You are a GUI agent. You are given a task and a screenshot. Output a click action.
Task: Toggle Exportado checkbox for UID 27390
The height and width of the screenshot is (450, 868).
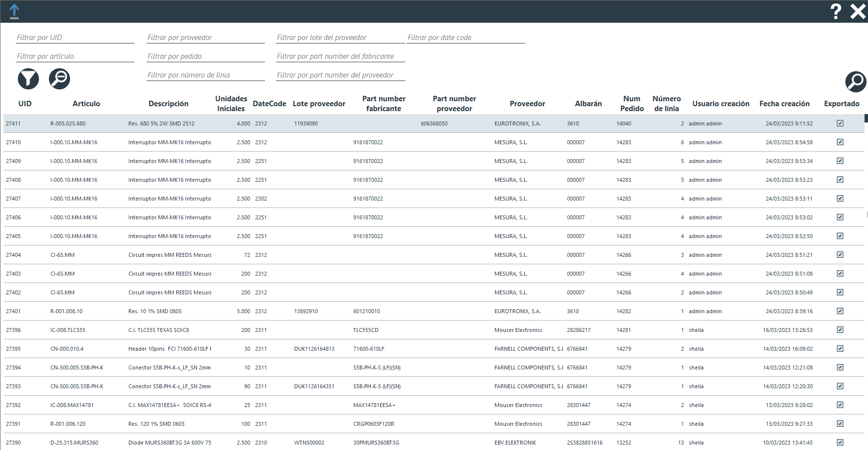(x=840, y=443)
